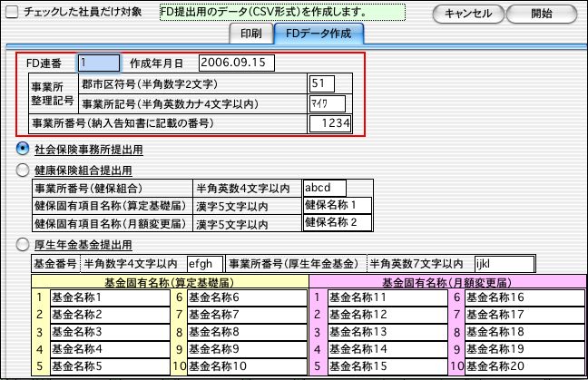Enable the チェックした社員だけ対象 checkbox
Image resolution: width=588 pixels, height=380 pixels.
tap(13, 13)
